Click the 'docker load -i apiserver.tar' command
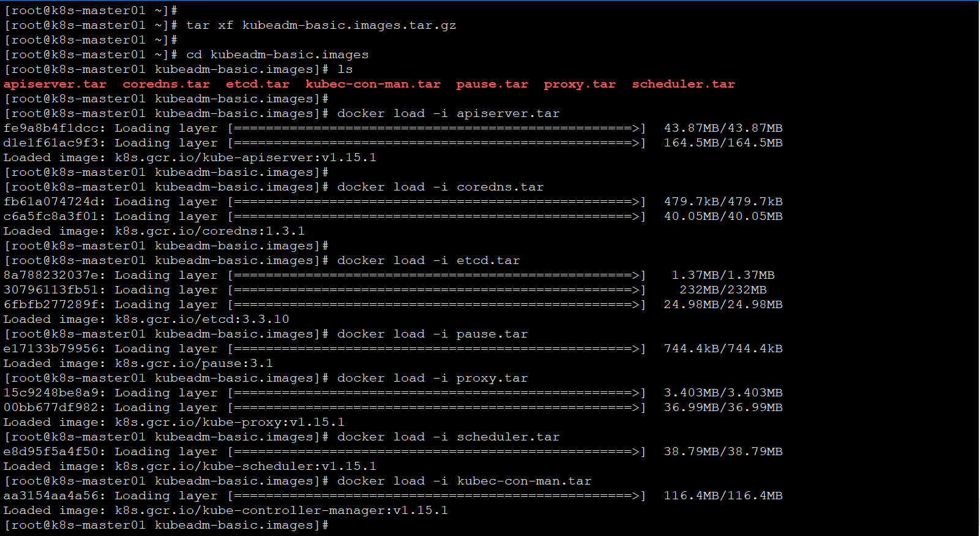Screen dimensions: 980x536 449,113
